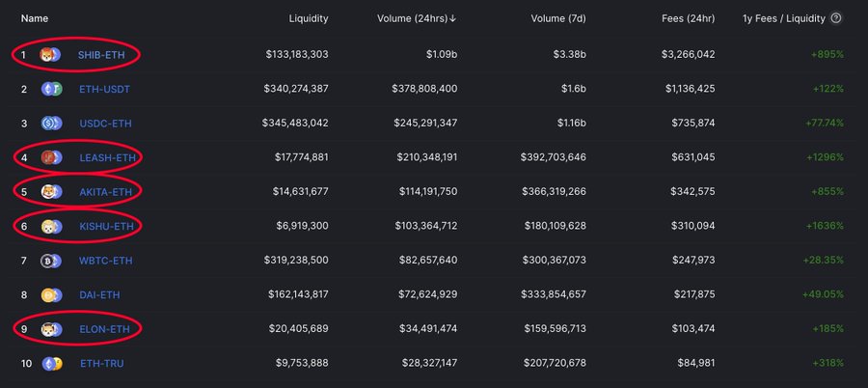
Task: Click the WBTC-ETH token pair icon
Action: [51, 261]
